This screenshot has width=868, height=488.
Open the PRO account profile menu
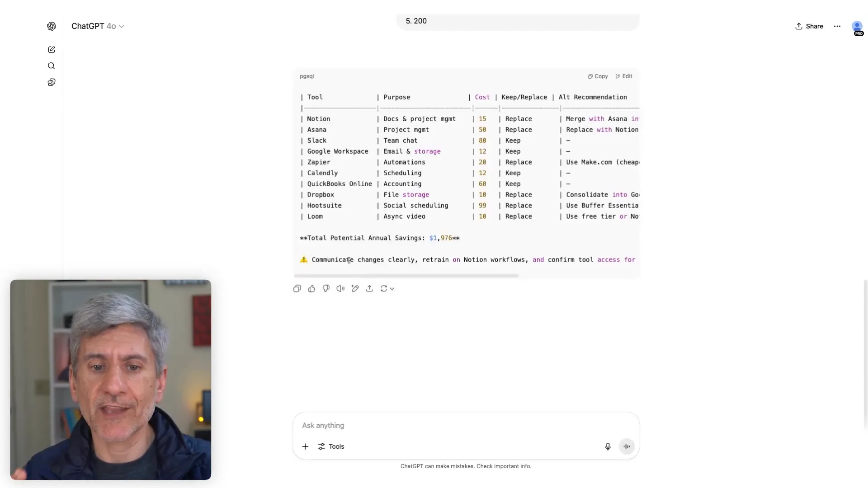[x=857, y=28]
